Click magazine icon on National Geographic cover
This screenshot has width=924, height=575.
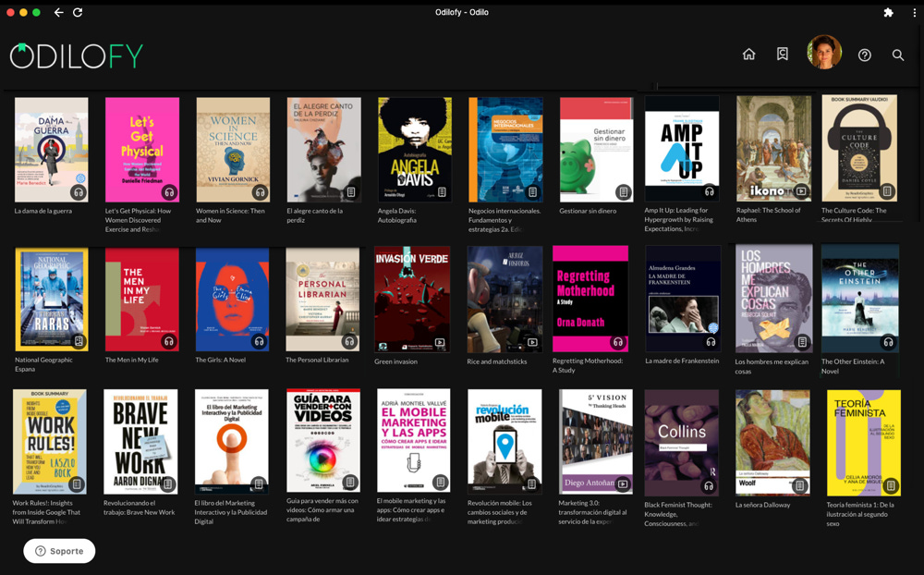(79, 341)
